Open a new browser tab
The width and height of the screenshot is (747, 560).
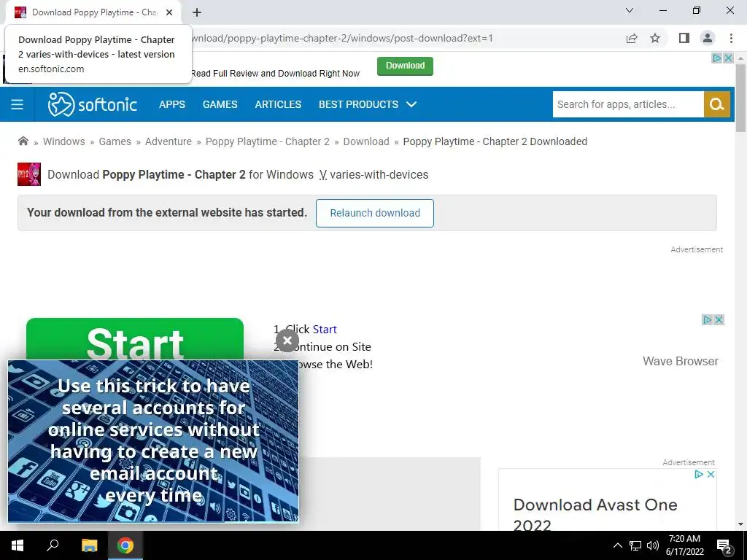pos(197,12)
